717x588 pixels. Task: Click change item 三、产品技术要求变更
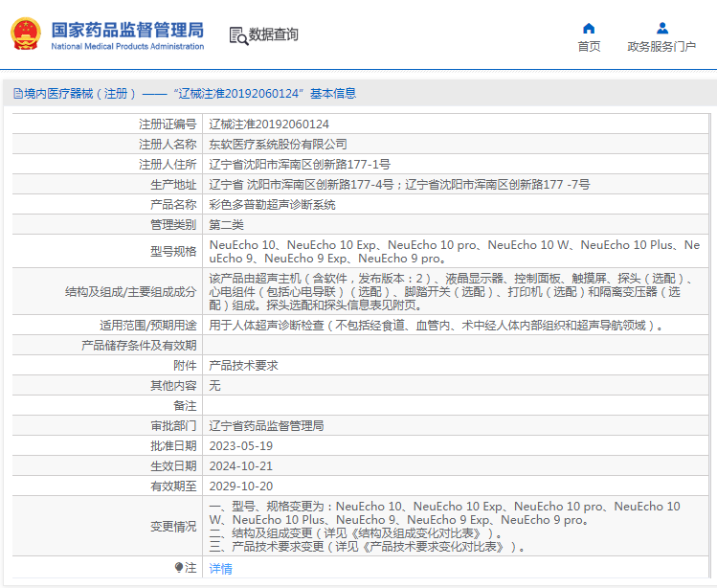pyautogui.click(x=368, y=547)
